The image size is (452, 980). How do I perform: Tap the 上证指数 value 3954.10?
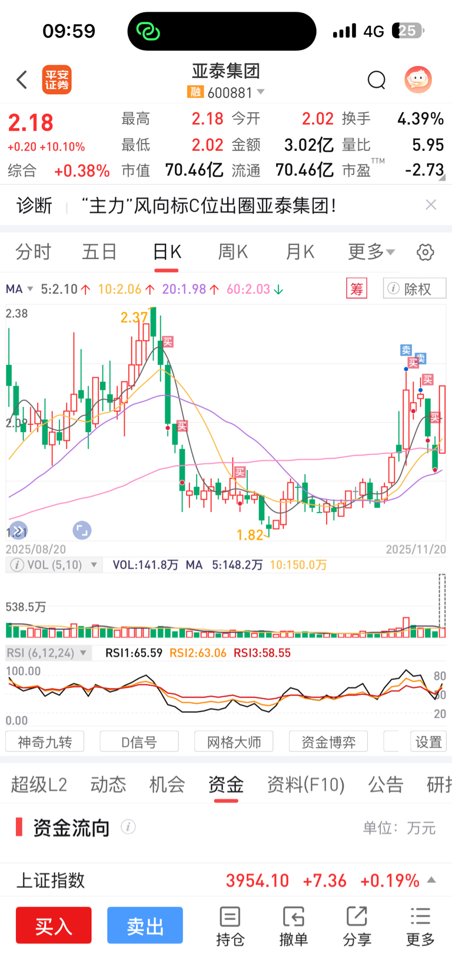[257, 881]
